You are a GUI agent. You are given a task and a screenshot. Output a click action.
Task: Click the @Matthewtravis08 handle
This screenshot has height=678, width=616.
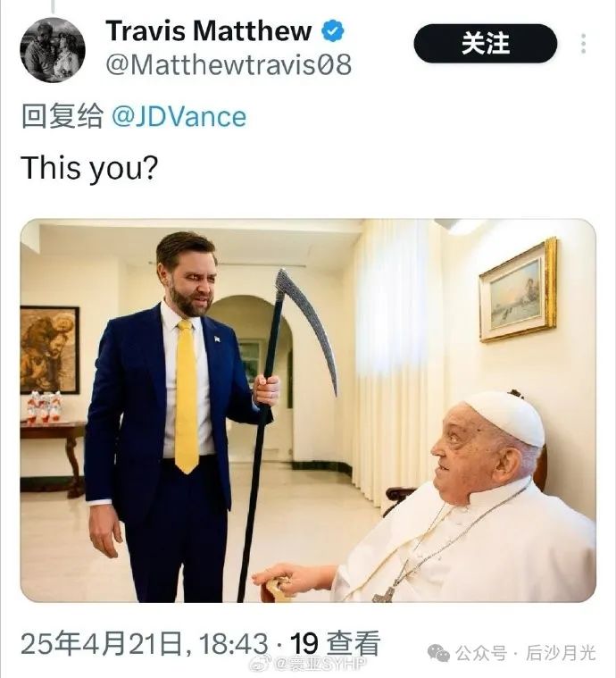229,65
